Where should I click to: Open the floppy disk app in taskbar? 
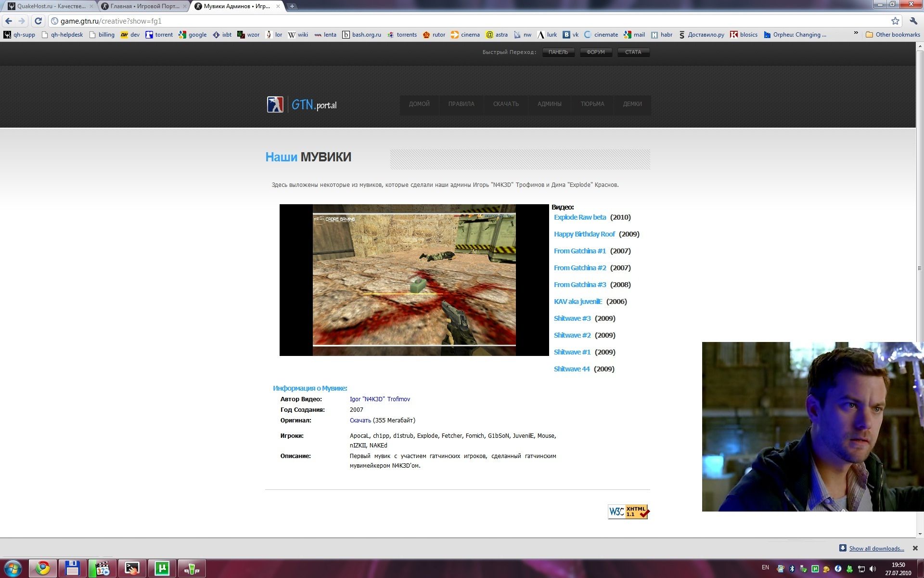73,568
